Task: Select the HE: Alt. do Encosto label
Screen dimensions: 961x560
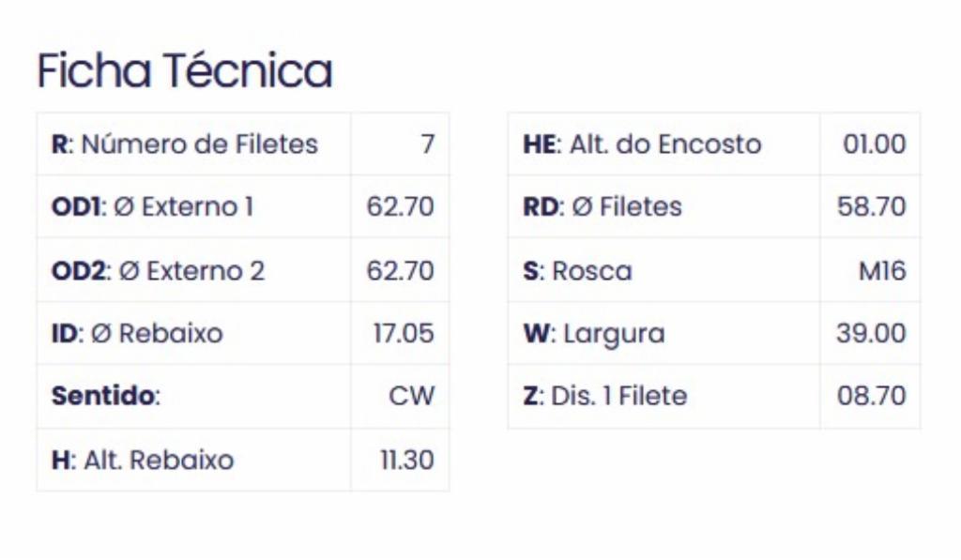Action: point(642,144)
